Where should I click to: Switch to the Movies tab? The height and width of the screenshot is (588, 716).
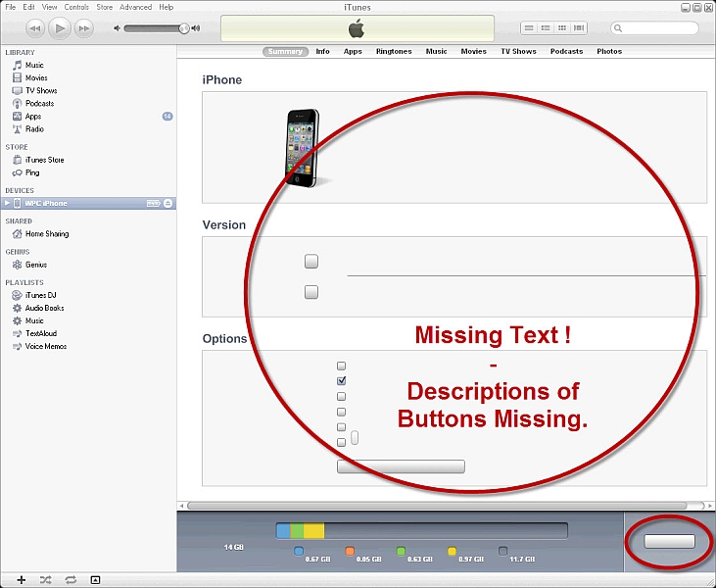pos(473,52)
